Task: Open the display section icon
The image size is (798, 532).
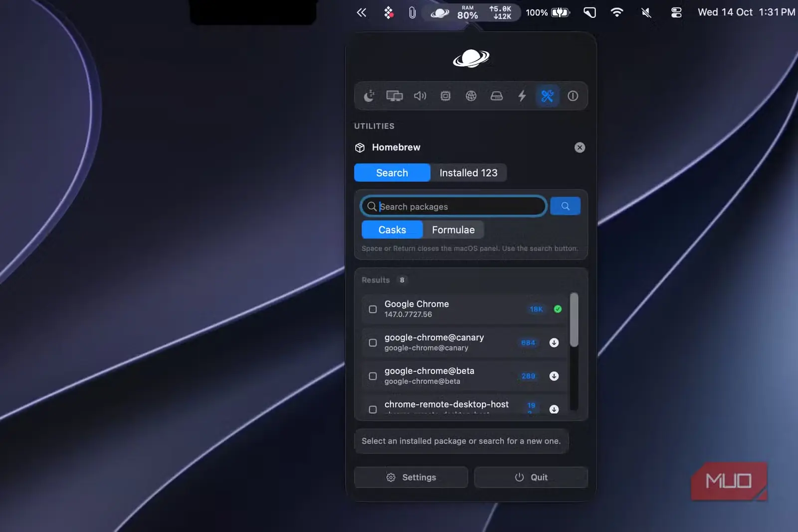Action: click(395, 96)
